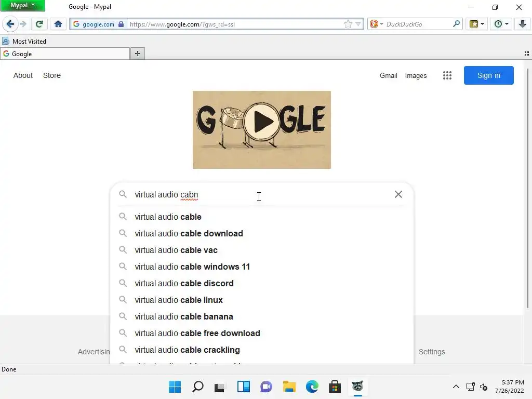Viewport: 532px width, 399px height.
Task: Open Windows taskbar search
Action: [x=198, y=387]
